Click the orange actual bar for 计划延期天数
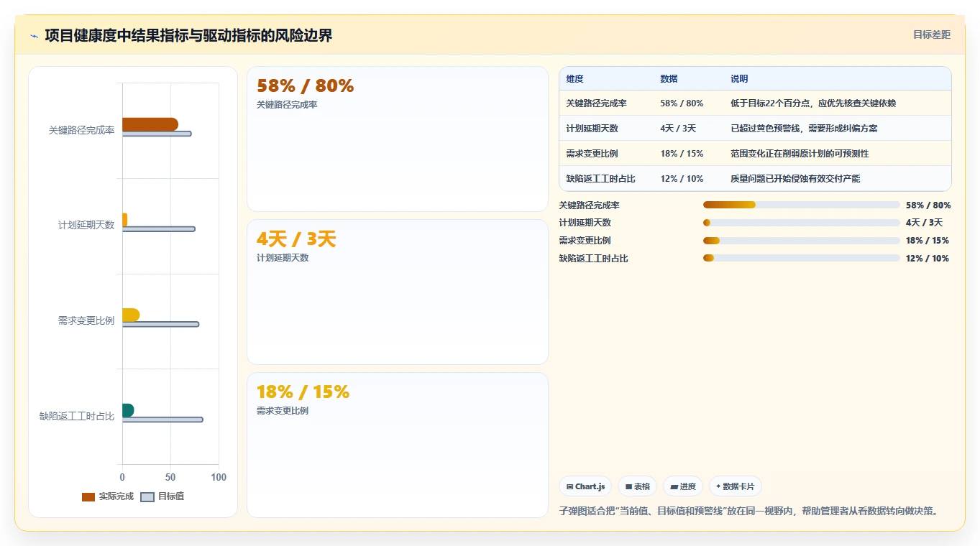The image size is (980, 546). [124, 220]
